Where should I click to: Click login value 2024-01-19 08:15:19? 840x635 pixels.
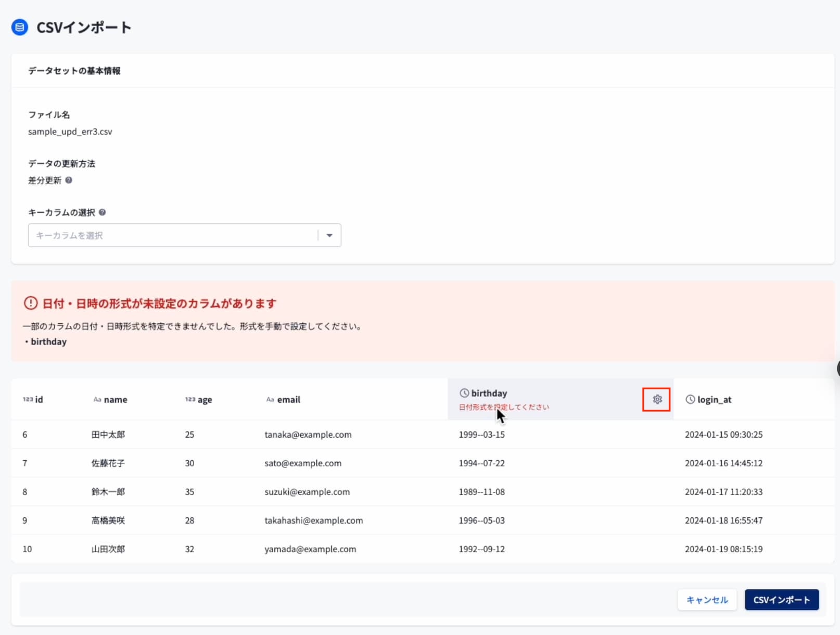(x=723, y=549)
